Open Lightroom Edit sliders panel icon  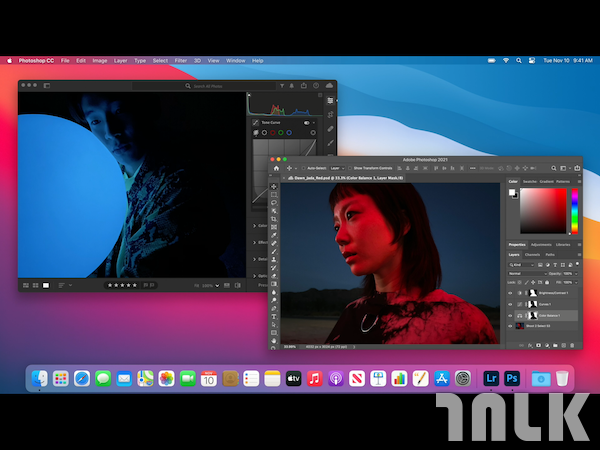click(330, 100)
